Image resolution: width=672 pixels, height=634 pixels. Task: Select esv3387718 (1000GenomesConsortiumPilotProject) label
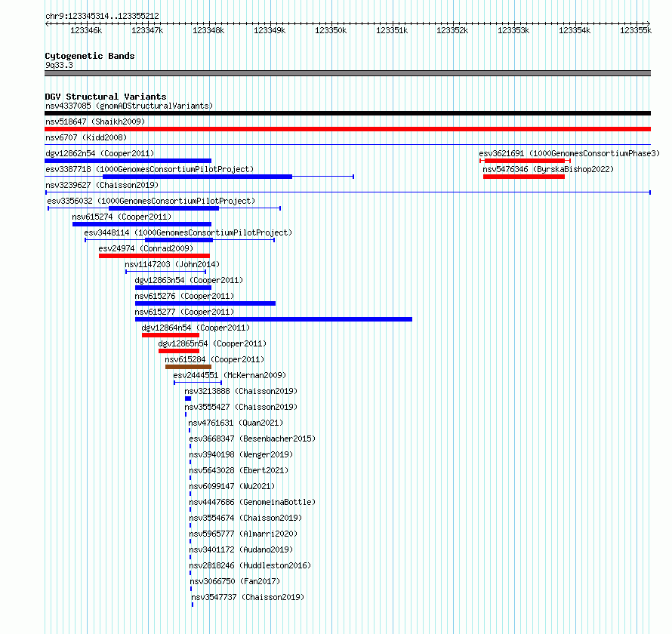click(x=150, y=169)
